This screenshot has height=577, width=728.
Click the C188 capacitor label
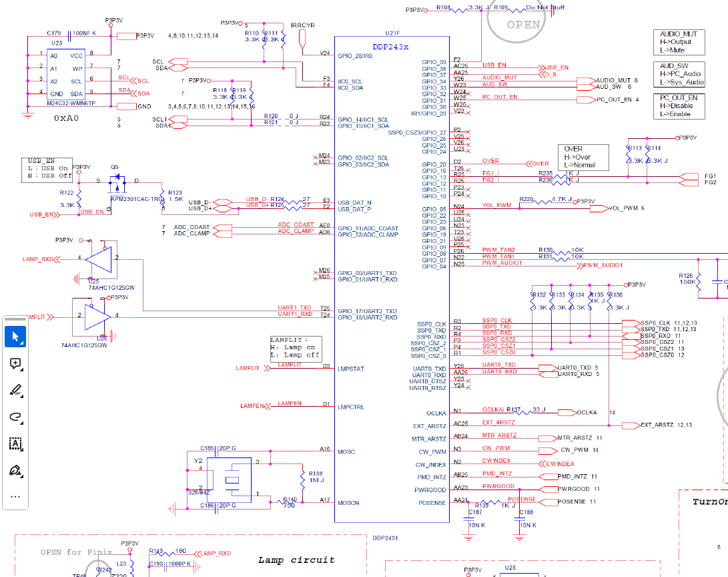(526, 512)
